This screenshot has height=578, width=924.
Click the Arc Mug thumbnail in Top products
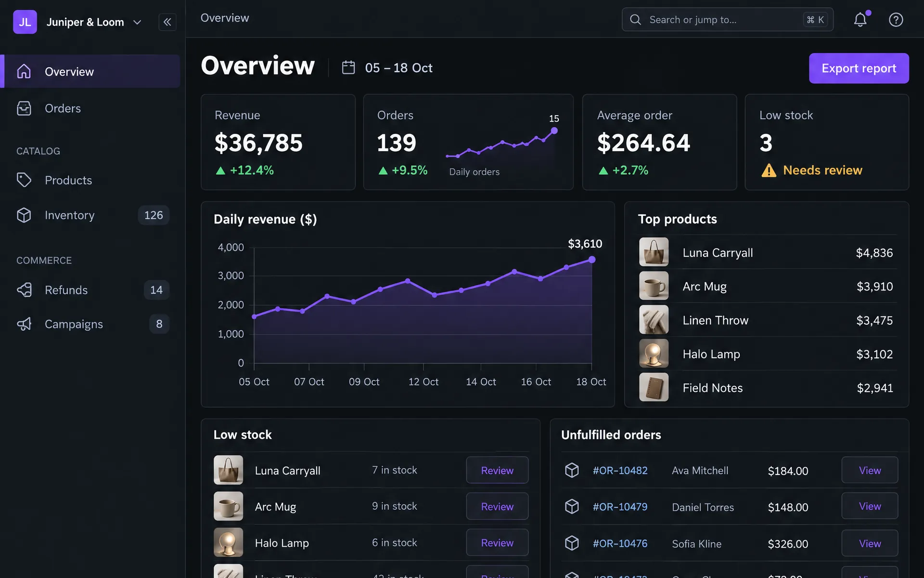[x=654, y=286]
